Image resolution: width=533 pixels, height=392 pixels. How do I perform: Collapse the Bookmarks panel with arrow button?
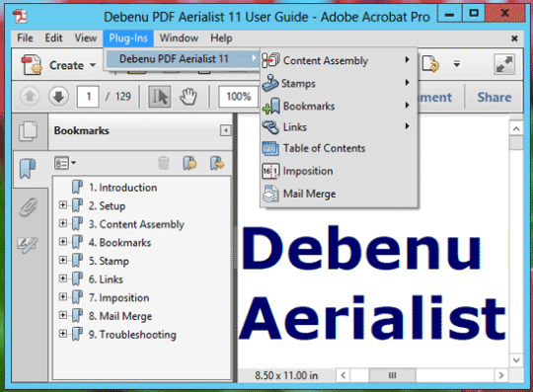(225, 130)
